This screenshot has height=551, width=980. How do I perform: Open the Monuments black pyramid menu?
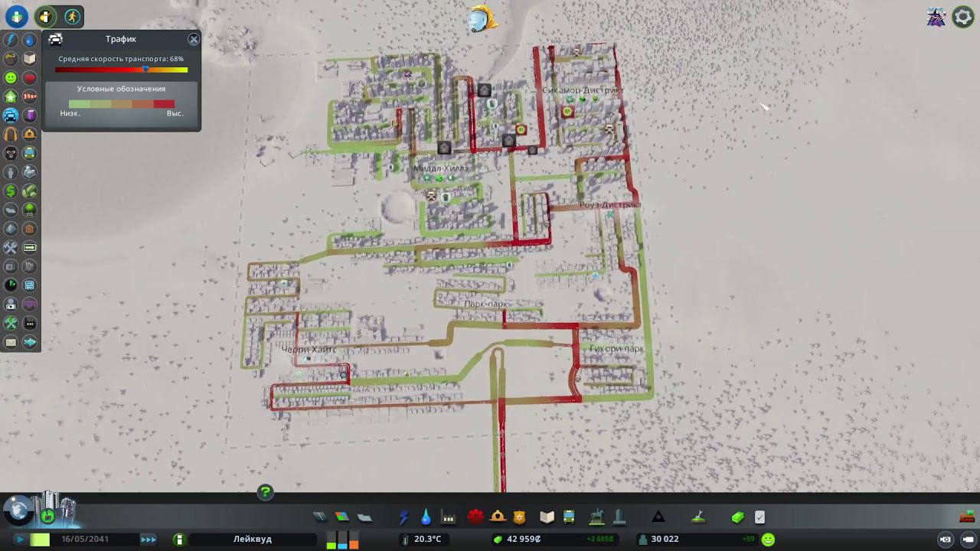point(658,517)
